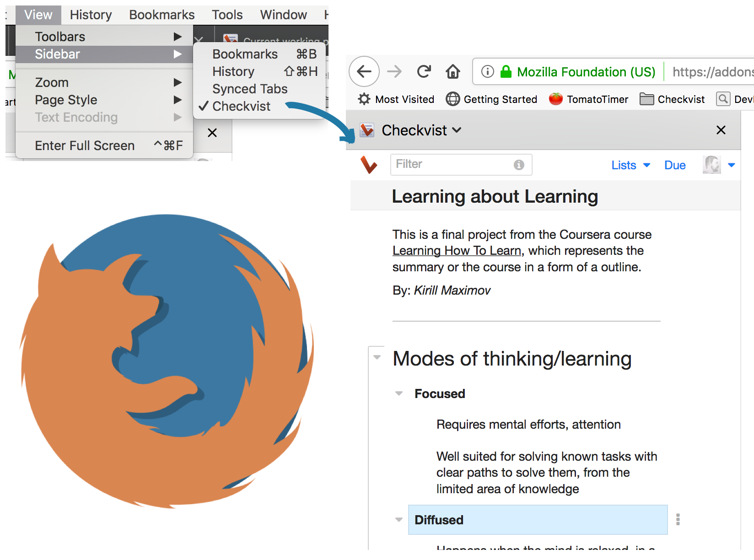The width and height of the screenshot is (754, 560).
Task: Click the 'By: Kirill Maximov' text
Action: pos(442,291)
